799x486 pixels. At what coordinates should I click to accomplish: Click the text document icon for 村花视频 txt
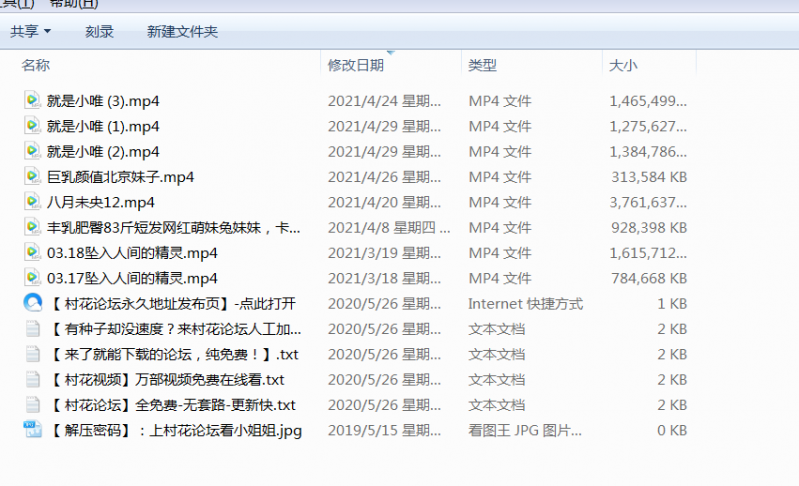(x=33, y=379)
